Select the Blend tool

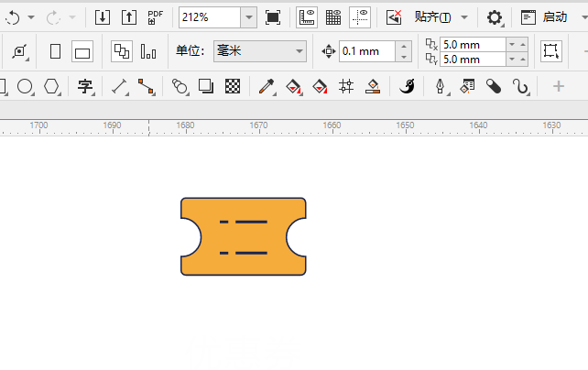[180, 87]
